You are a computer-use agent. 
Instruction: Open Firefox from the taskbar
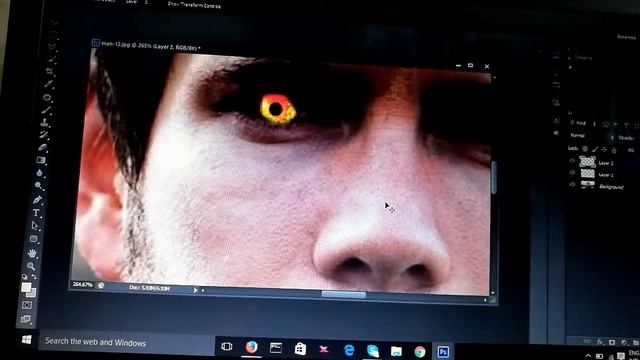click(251, 347)
